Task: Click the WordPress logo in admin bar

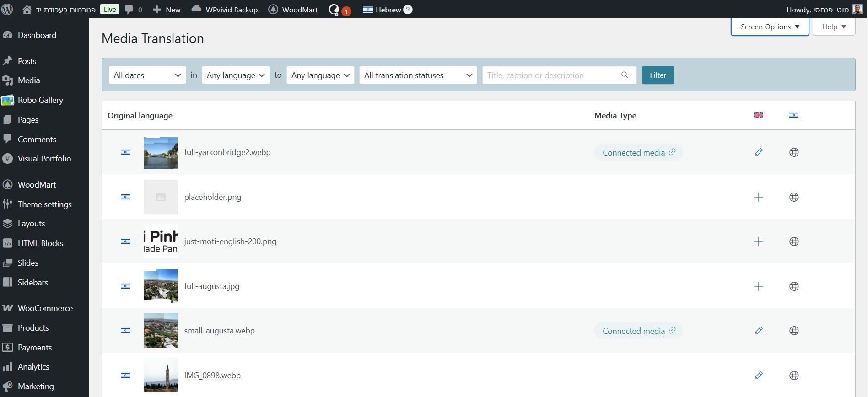Action: (x=7, y=10)
